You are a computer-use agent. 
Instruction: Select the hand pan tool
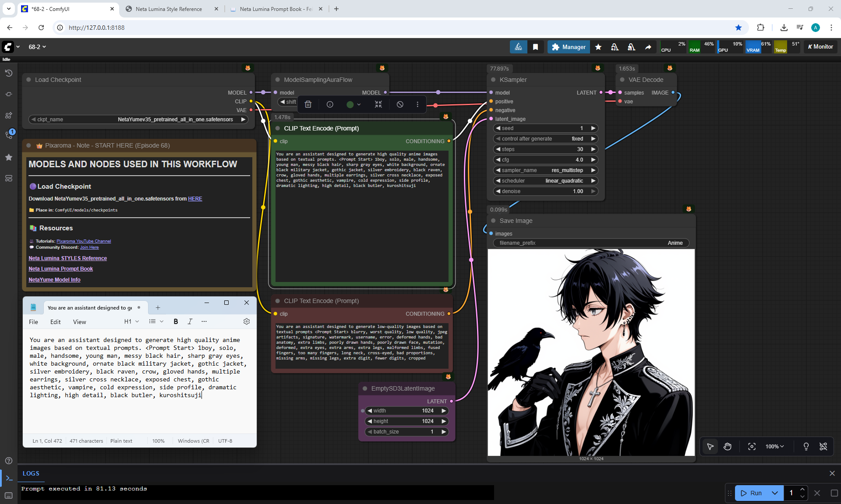[x=728, y=446]
